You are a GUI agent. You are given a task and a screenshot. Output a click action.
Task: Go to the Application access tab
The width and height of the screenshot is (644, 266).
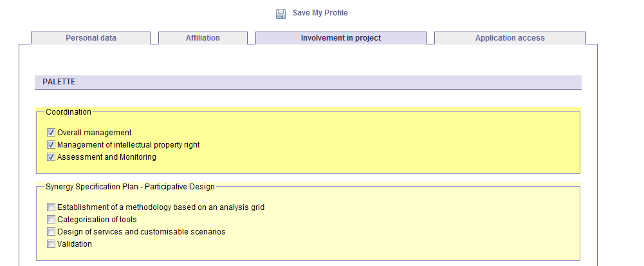click(x=510, y=38)
